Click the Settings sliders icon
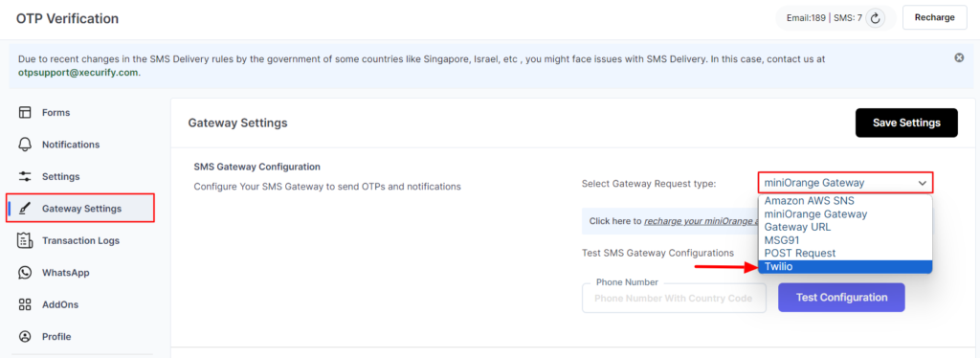 (x=25, y=176)
